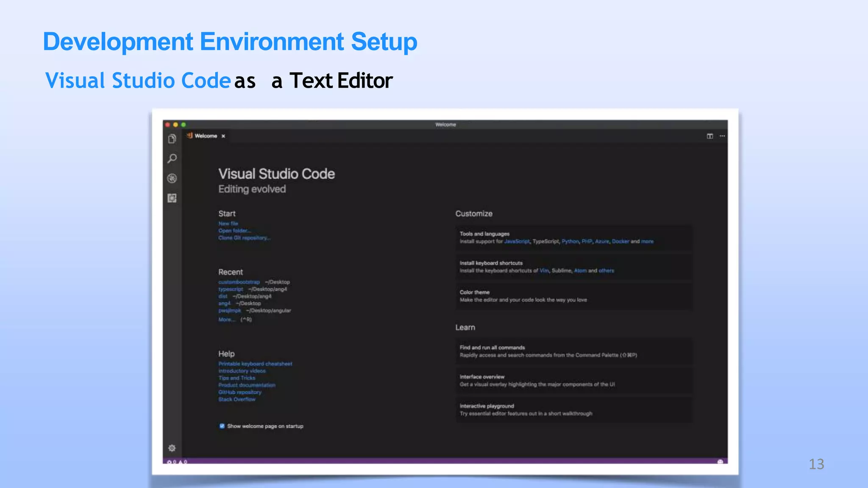Screen dimensions: 868x488
Task: Click the split editor icon
Action: [x=710, y=136]
